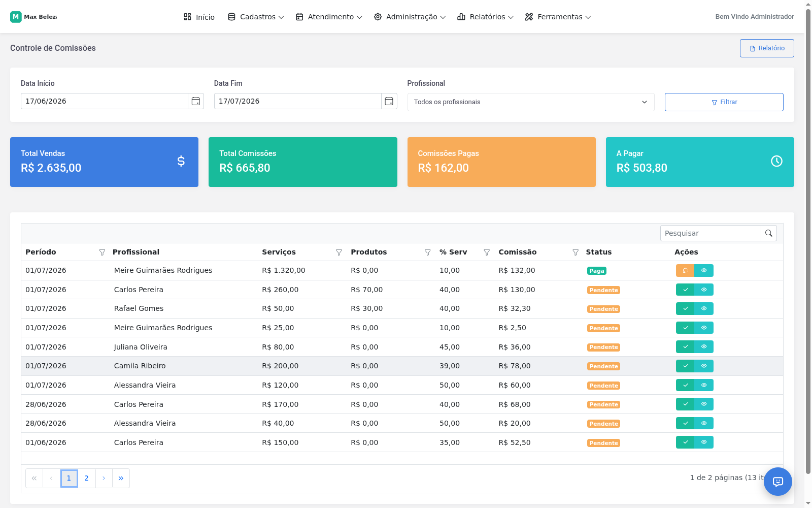Click the Relatório button

click(x=767, y=48)
